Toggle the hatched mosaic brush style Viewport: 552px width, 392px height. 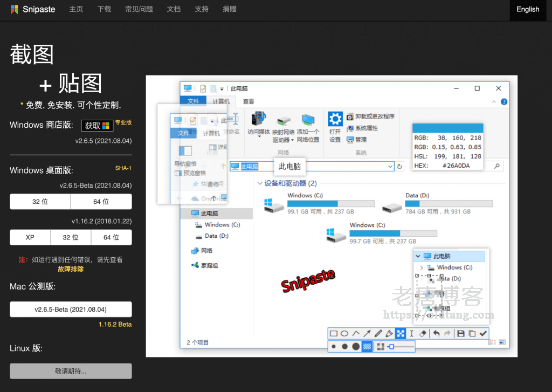(367, 346)
